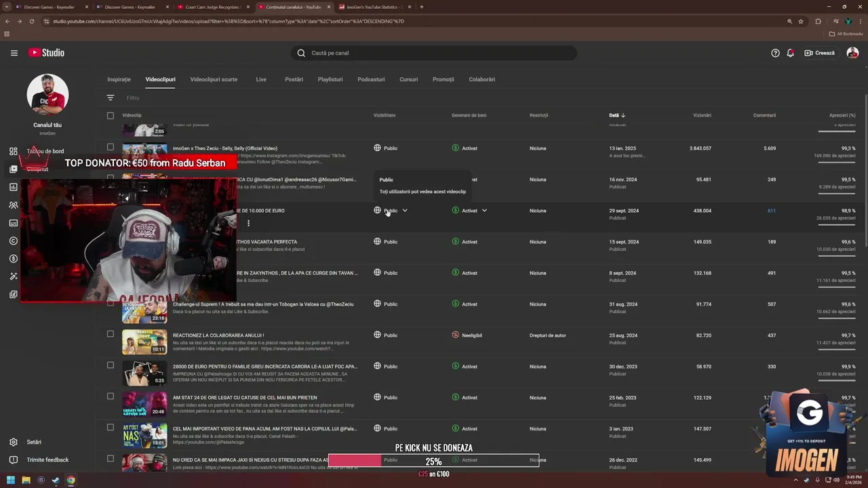Switch to the Playlisturi tab

(330, 79)
